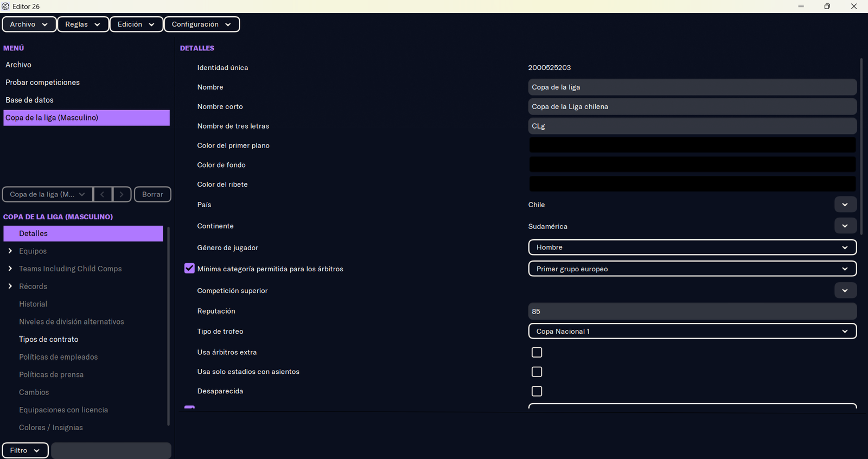Click the Reputación input field
The width and height of the screenshot is (868, 459).
click(692, 311)
